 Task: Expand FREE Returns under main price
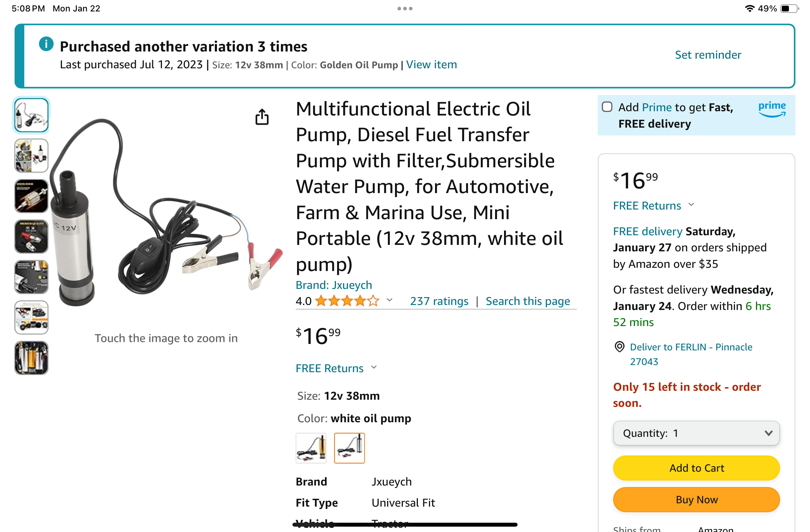coord(336,368)
